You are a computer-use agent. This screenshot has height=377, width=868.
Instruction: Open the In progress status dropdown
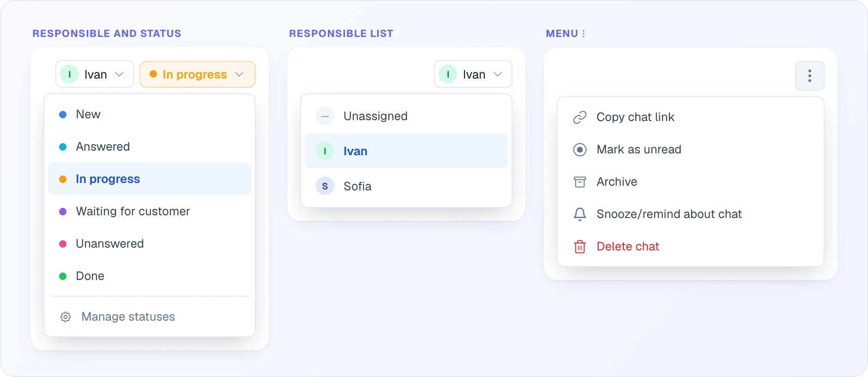click(198, 74)
